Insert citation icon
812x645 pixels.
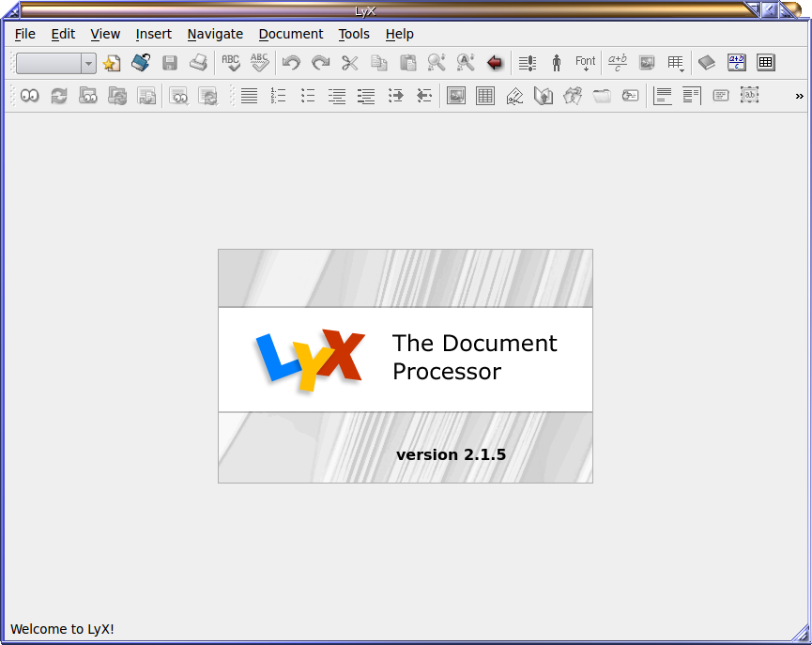(573, 96)
